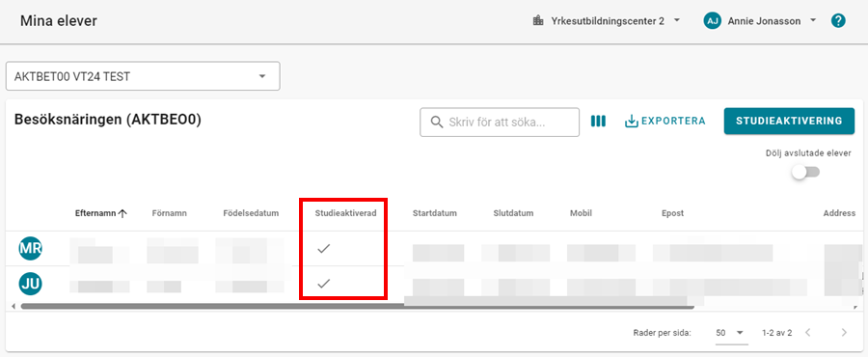Focus the Skriv för att söka field
The height and width of the screenshot is (357, 868).
tap(500, 122)
